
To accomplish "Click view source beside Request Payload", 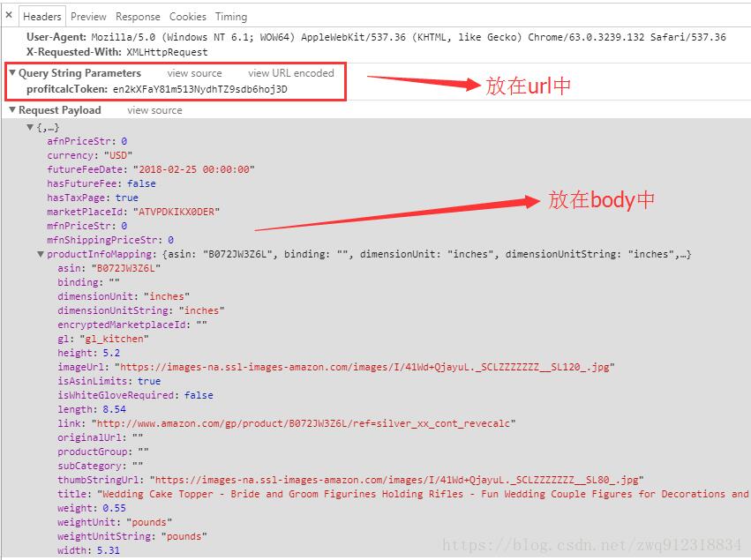I will point(154,110).
